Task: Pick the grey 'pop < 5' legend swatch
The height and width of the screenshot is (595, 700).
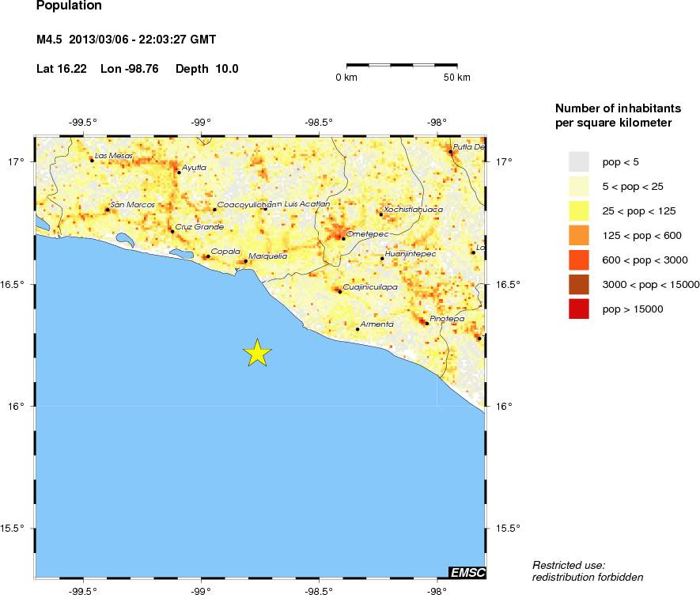Action: pyautogui.click(x=579, y=161)
